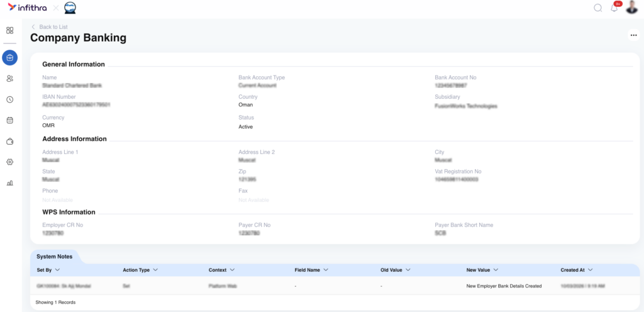Click the infithra logo
This screenshot has height=312, width=644.
(x=25, y=8)
